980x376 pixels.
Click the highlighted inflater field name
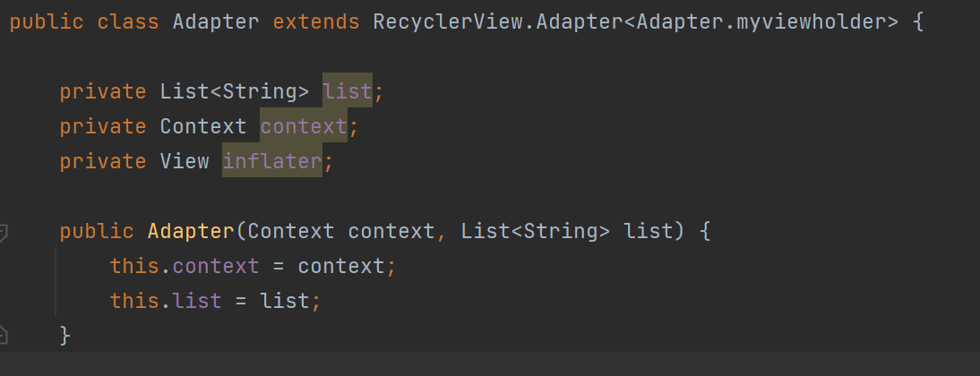(271, 161)
